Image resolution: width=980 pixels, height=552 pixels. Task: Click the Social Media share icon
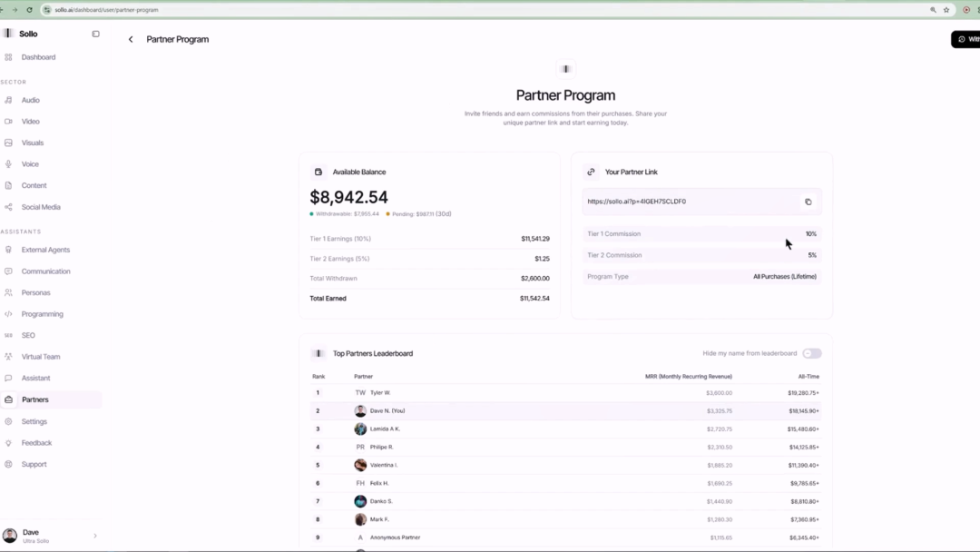pos(9,207)
